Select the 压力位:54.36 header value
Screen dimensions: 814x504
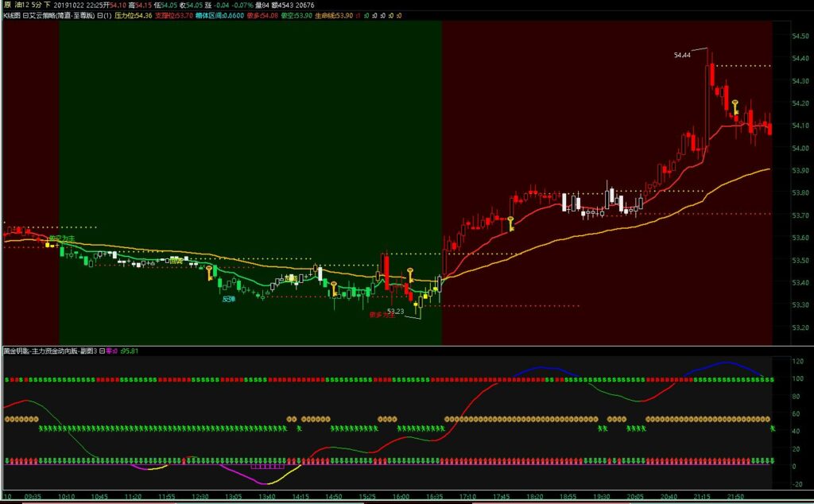click(x=133, y=15)
